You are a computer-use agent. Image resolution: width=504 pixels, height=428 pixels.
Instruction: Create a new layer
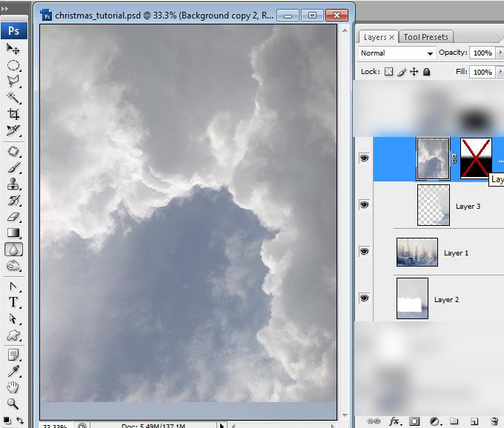click(x=474, y=421)
